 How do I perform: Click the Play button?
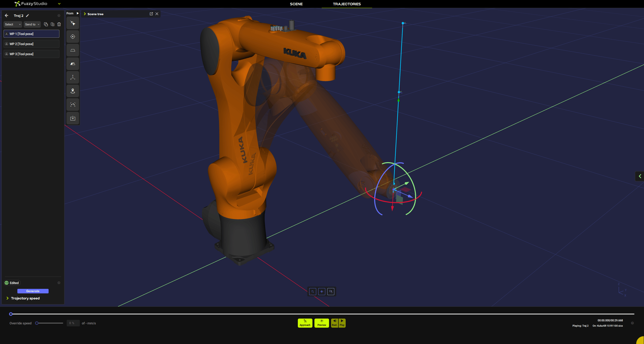342,323
